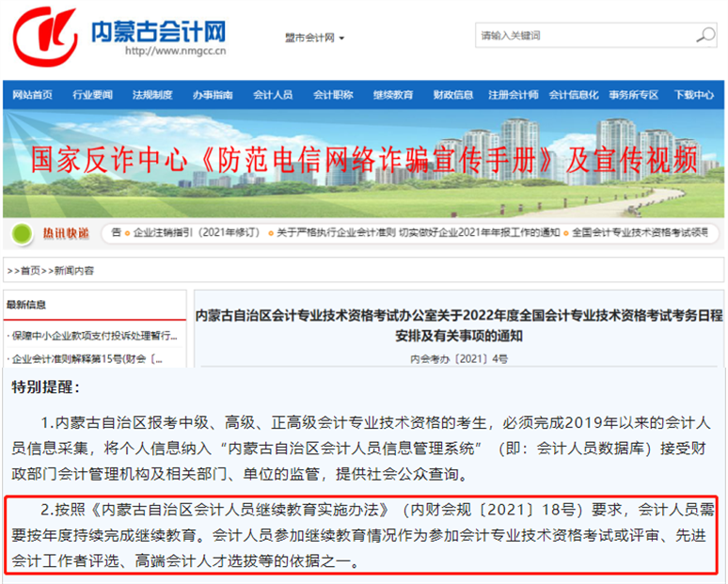728x584 pixels.
Task: Open 法规制度 navigation tab
Action: 152,95
